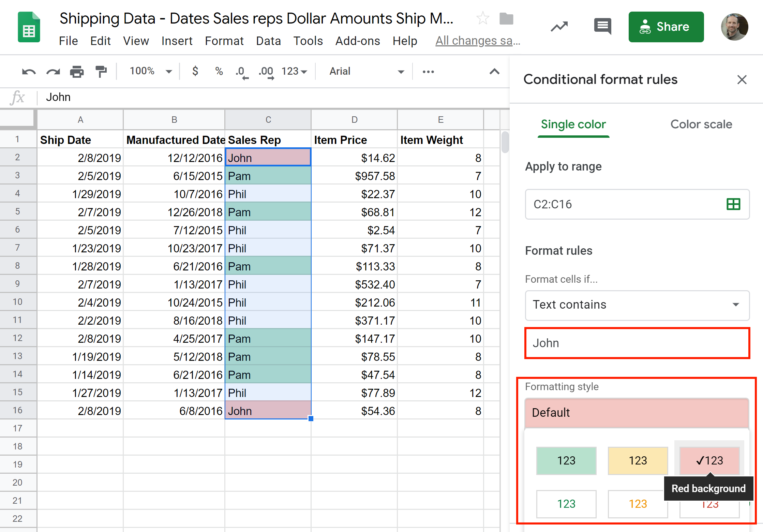Increase decimal places icon
This screenshot has width=763, height=532.
tap(266, 72)
